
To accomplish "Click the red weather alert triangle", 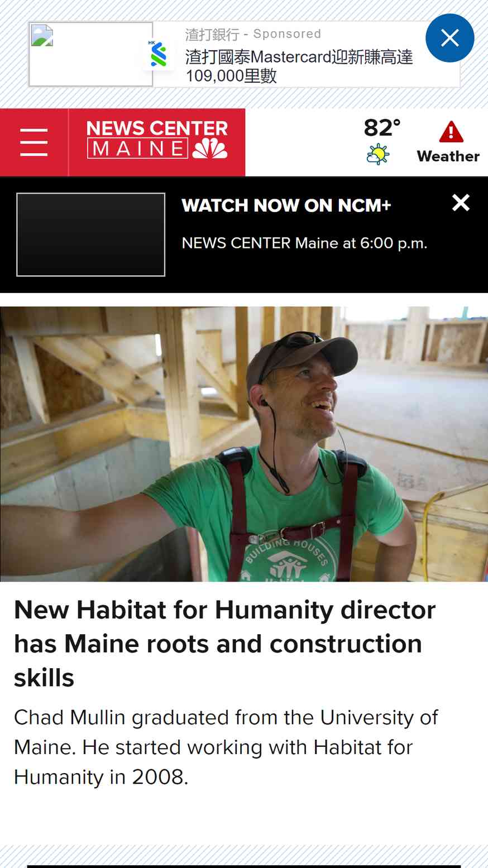I will pyautogui.click(x=451, y=132).
